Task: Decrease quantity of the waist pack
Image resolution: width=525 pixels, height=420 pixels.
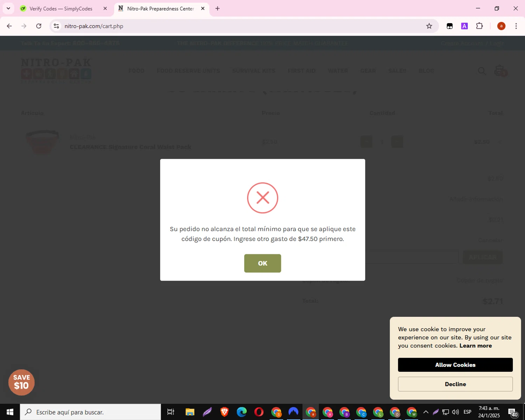Action: pos(366,142)
